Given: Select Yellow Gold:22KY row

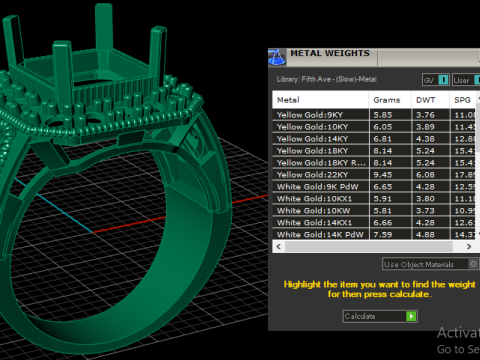Looking at the screenshot, I should coord(374,175).
